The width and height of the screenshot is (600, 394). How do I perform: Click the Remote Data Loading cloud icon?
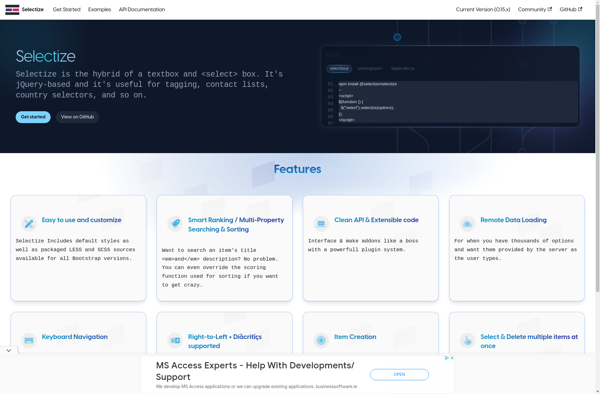[x=467, y=224]
